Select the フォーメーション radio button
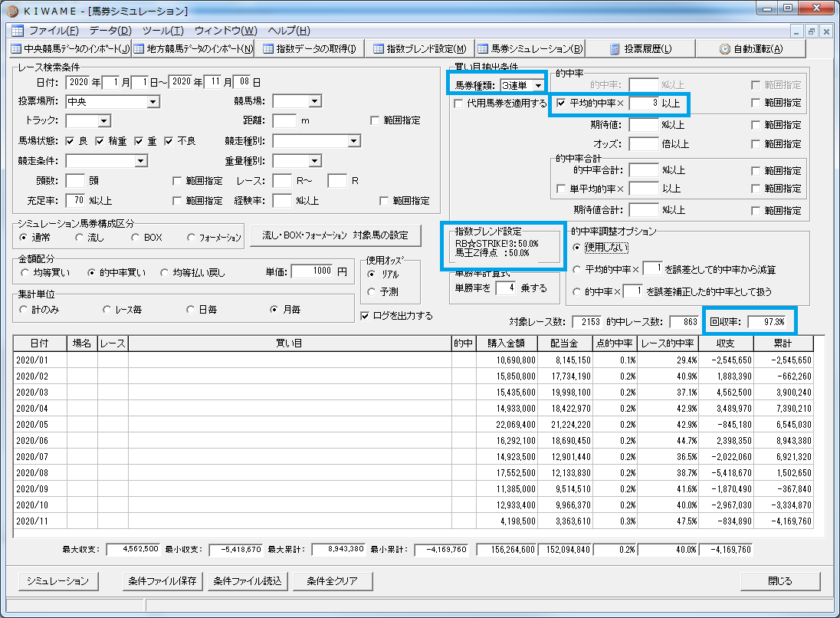This screenshot has height=618, width=840. click(x=191, y=238)
